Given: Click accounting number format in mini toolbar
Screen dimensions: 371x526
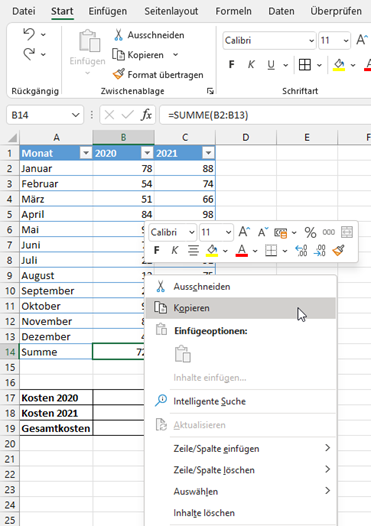Looking at the screenshot, I should 280,232.
